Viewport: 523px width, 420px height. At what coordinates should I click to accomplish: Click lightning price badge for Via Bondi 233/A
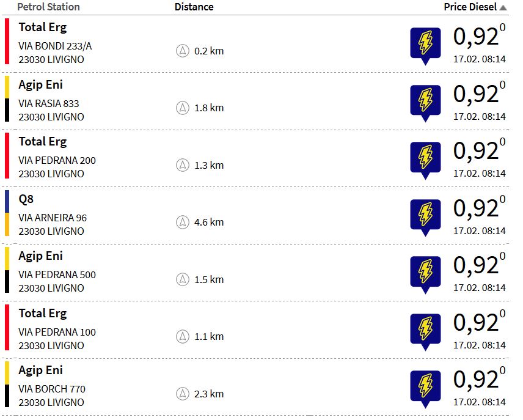point(425,44)
